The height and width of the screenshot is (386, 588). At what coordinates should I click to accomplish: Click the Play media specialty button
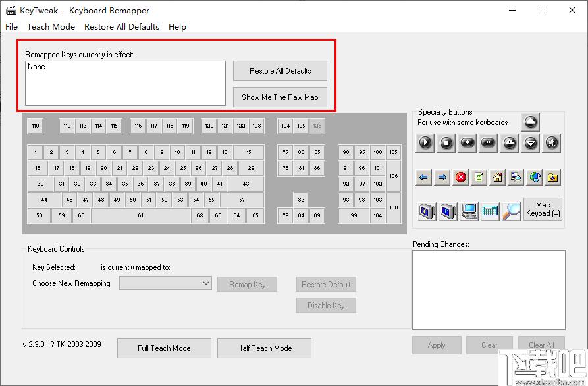click(x=425, y=143)
